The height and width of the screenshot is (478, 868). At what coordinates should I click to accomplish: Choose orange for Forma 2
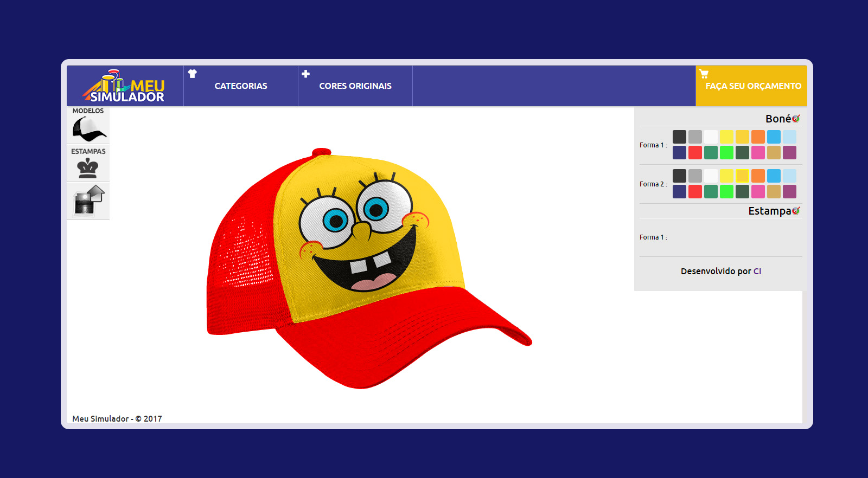(758, 176)
